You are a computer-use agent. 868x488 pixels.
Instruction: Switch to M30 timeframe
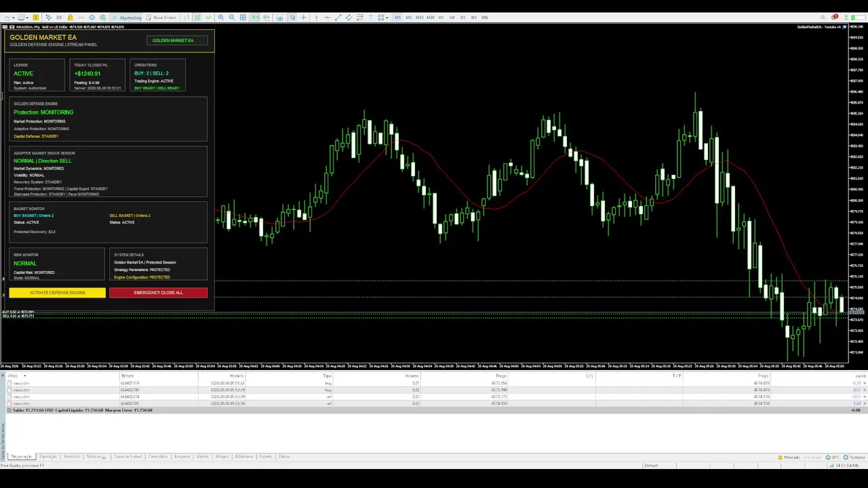coord(430,18)
